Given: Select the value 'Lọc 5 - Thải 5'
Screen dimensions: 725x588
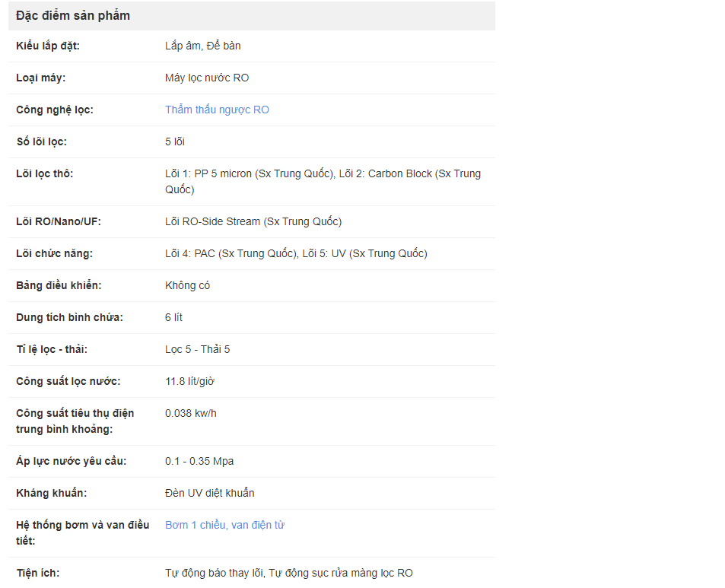Looking at the screenshot, I should pos(198,349).
